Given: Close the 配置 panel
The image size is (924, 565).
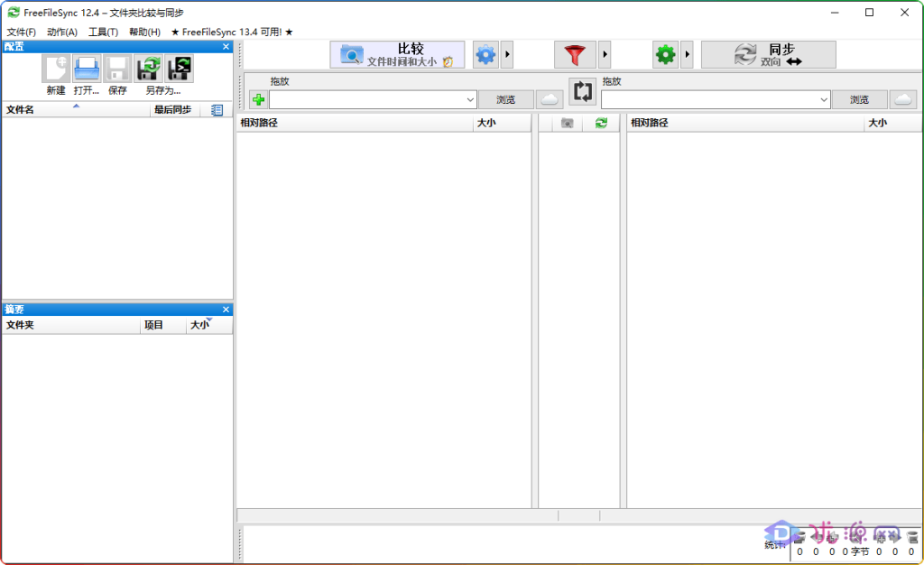Looking at the screenshot, I should (x=226, y=47).
